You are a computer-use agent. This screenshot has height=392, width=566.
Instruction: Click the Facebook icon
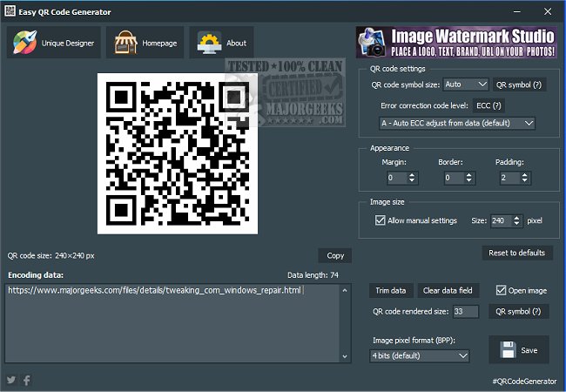tap(27, 380)
